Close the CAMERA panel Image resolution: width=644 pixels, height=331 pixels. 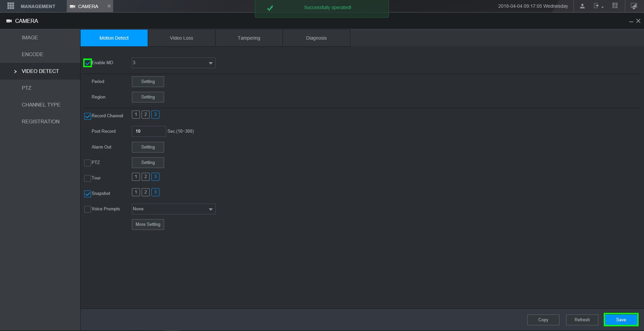pos(638,21)
